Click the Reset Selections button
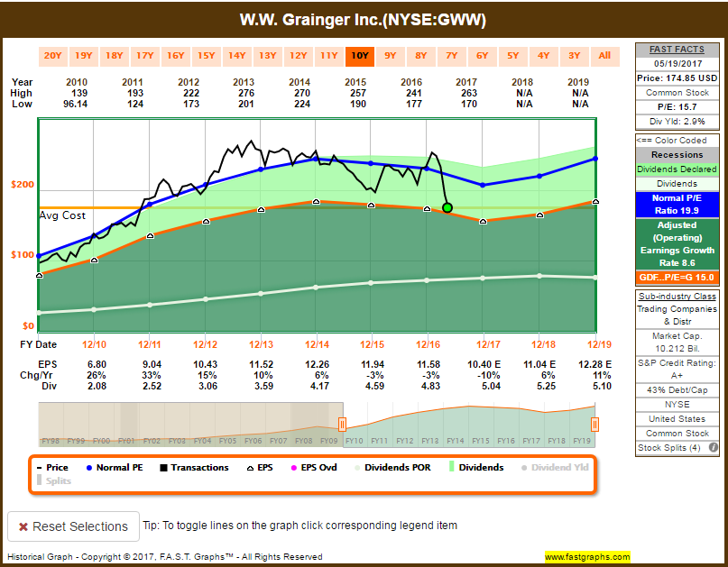 73,526
